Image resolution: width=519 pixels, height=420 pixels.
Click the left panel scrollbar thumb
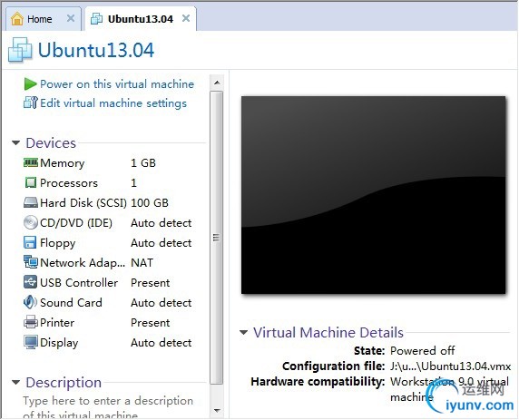(217, 238)
